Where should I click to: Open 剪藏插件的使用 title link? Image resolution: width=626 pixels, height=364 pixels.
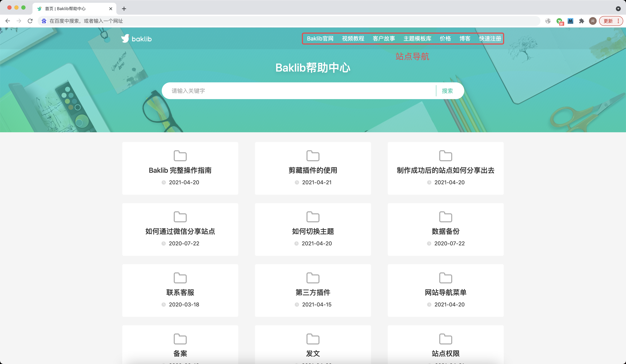[313, 170]
